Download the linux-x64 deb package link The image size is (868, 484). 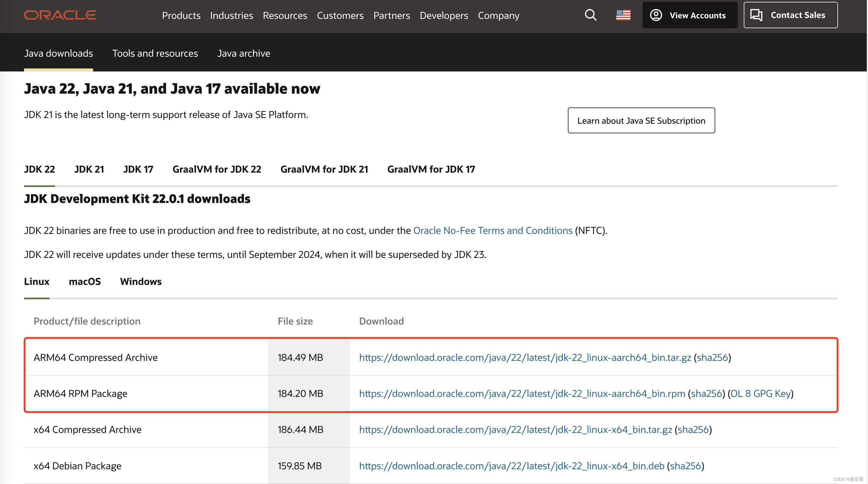pos(511,466)
